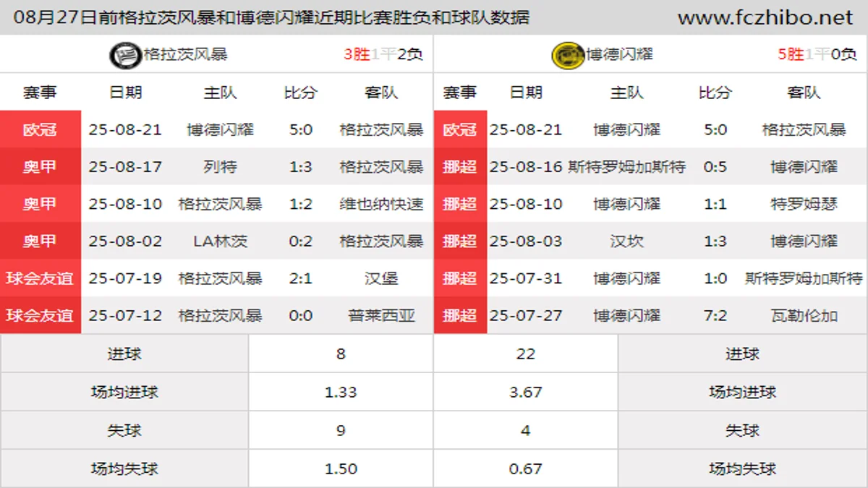Image resolution: width=868 pixels, height=488 pixels.
Task: Click the home team 列特
Action: [x=220, y=167]
